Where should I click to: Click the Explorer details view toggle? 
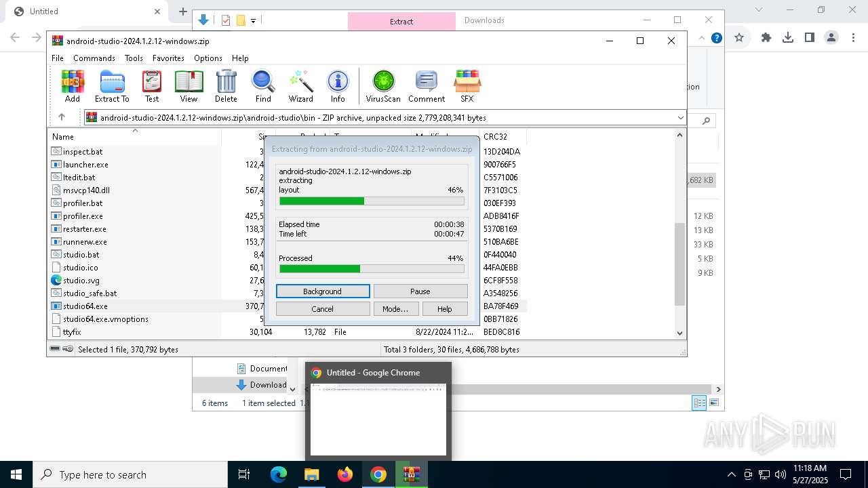click(699, 403)
